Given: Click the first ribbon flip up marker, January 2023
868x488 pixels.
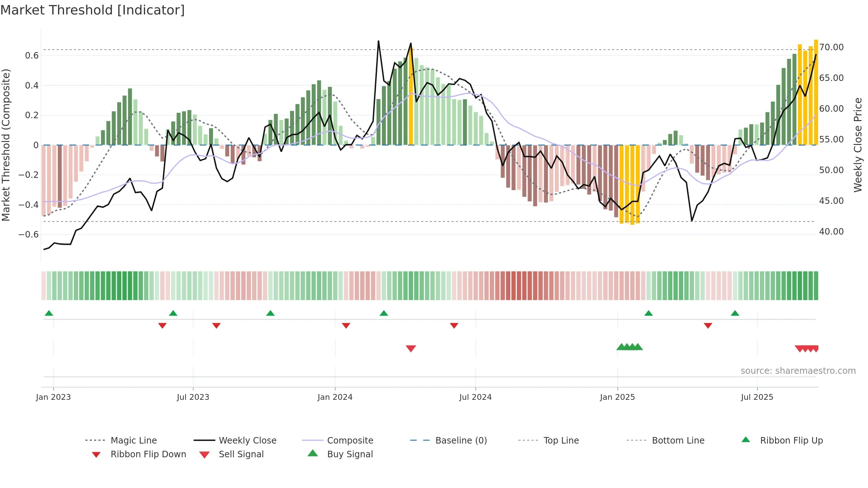Looking at the screenshot, I should click(49, 313).
